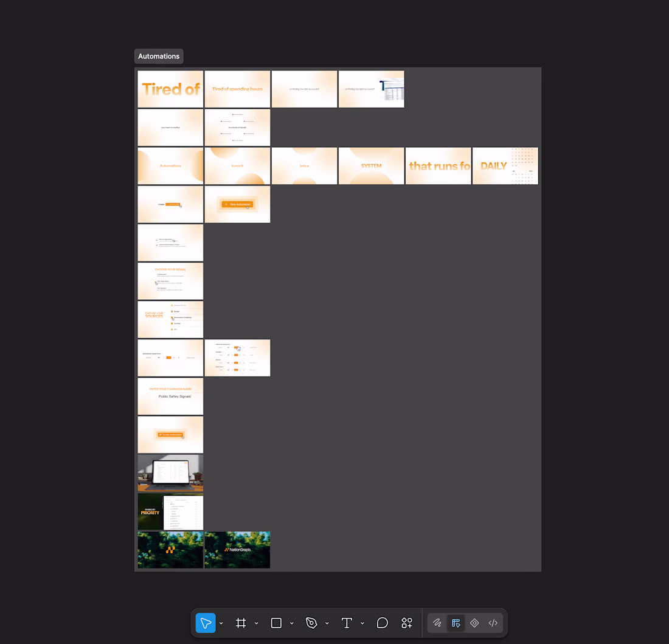The height and width of the screenshot is (644, 669).
Task: Switch to Draw mode squiggle icon
Action: [437, 623]
